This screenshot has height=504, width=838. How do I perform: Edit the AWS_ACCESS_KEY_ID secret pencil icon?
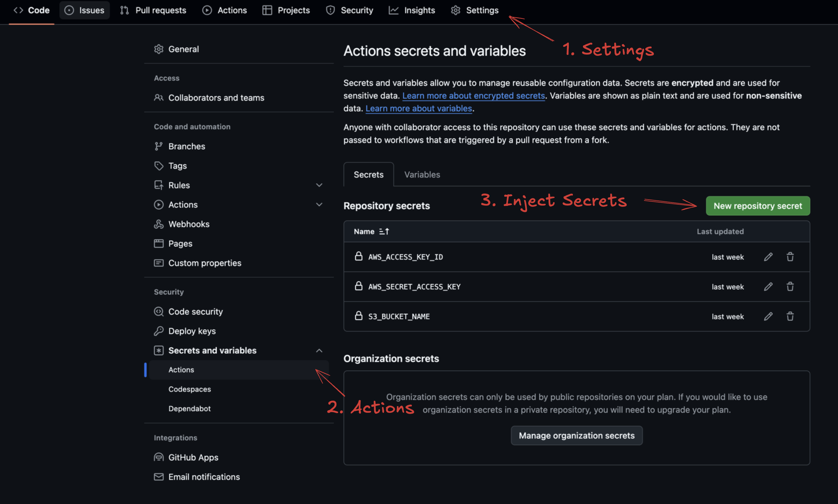pos(768,257)
